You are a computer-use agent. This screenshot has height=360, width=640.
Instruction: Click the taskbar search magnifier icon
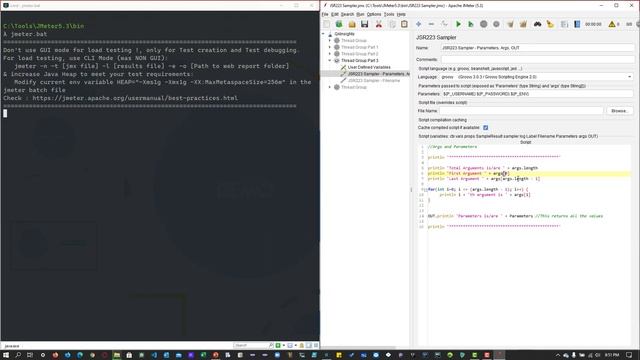(18, 355)
